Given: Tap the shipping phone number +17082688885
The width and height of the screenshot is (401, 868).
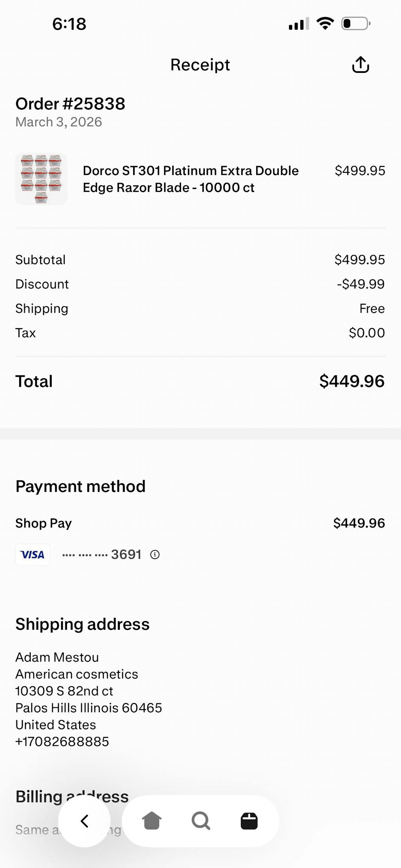Looking at the screenshot, I should 62,741.
